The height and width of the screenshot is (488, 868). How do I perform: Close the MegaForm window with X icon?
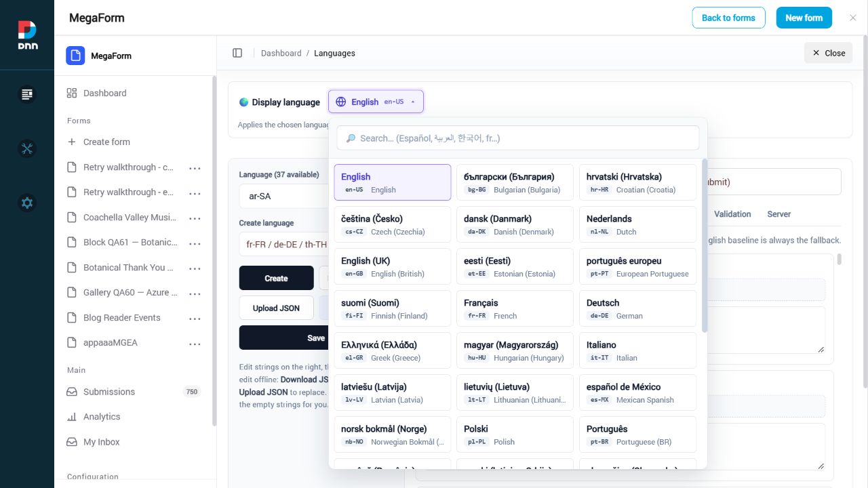point(853,18)
